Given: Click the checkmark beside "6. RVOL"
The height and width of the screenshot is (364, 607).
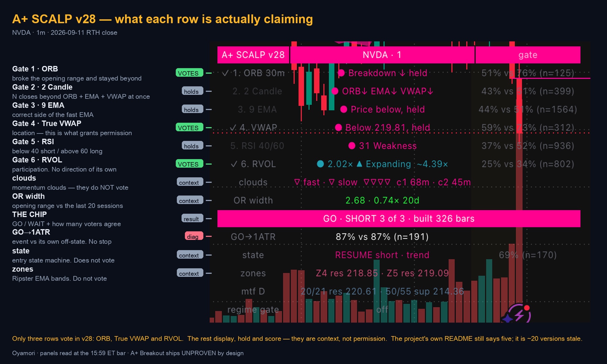Looking at the screenshot, I should 234,164.
